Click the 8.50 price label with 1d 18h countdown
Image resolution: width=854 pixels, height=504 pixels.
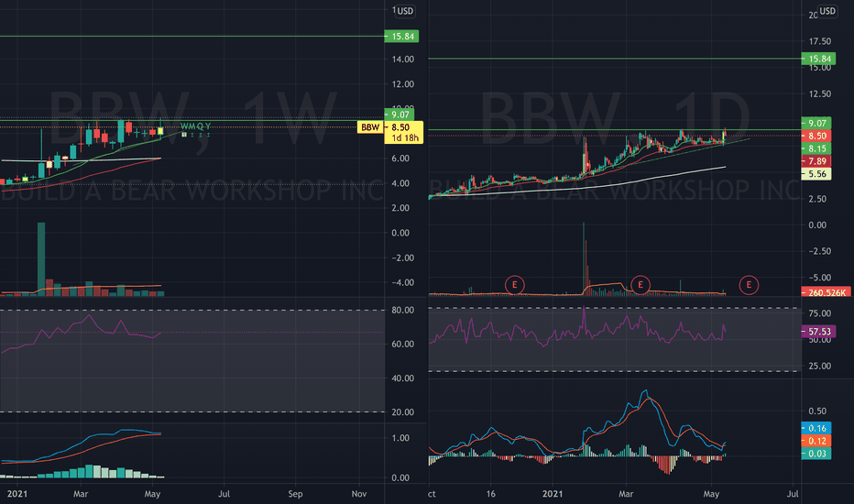pyautogui.click(x=403, y=132)
